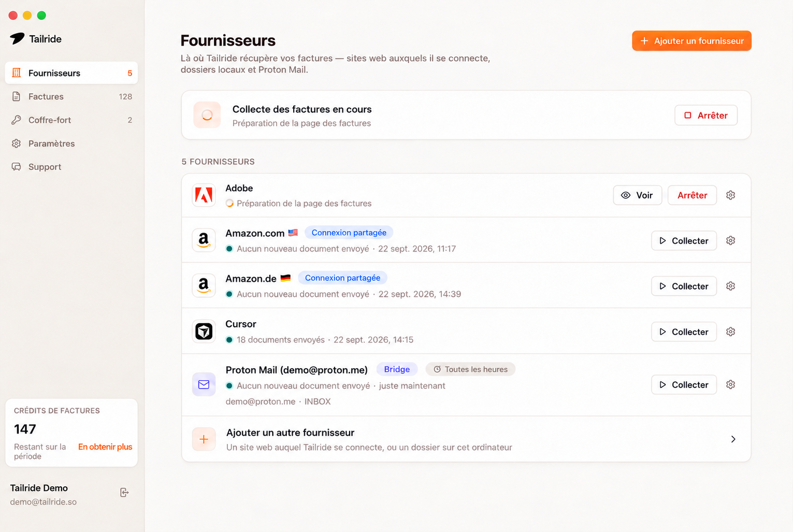Click the Proton Mail envelope icon

pyautogui.click(x=204, y=384)
